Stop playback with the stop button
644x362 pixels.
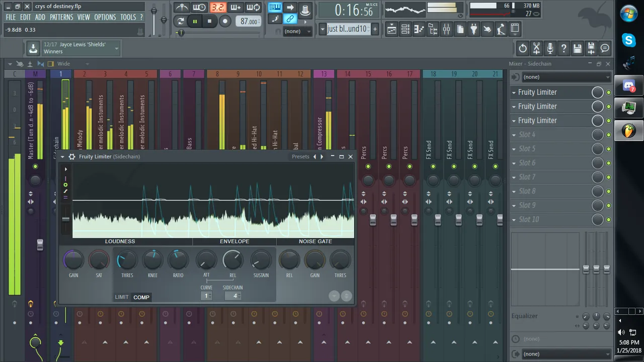coord(209,21)
